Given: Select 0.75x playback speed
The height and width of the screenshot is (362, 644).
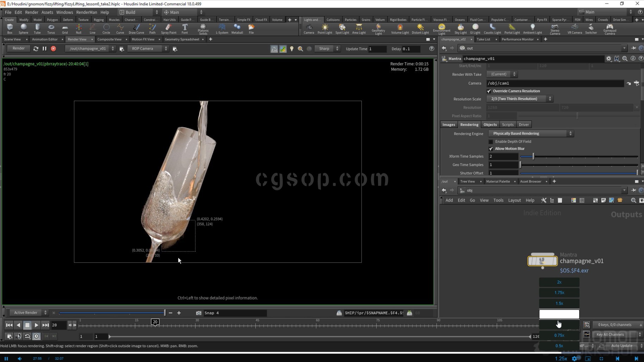Looking at the screenshot, I should (559, 335).
